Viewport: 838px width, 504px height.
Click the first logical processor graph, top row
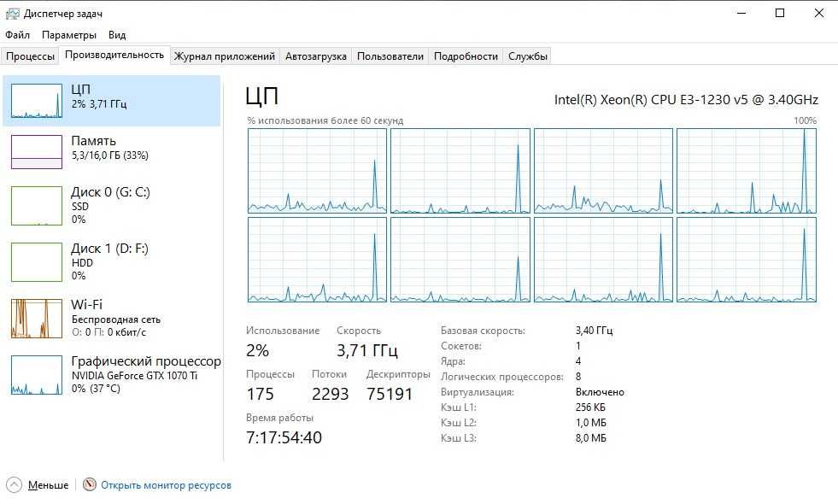(x=317, y=171)
